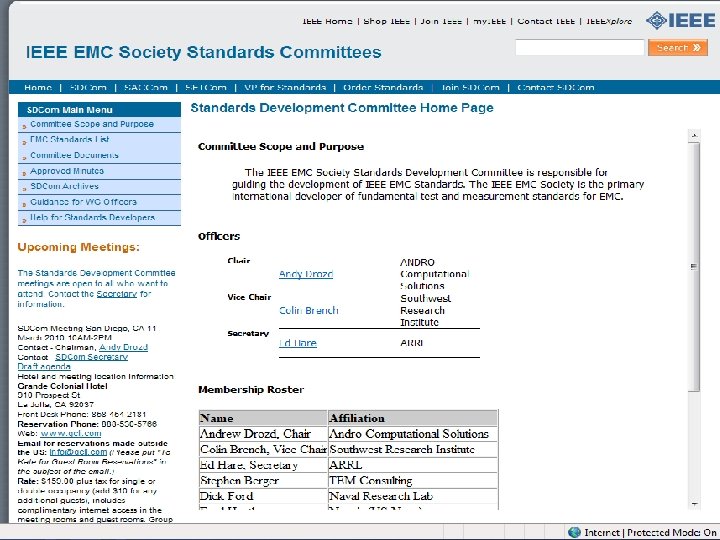
Task: Open the Home navigation menu item
Action: click(x=38, y=88)
